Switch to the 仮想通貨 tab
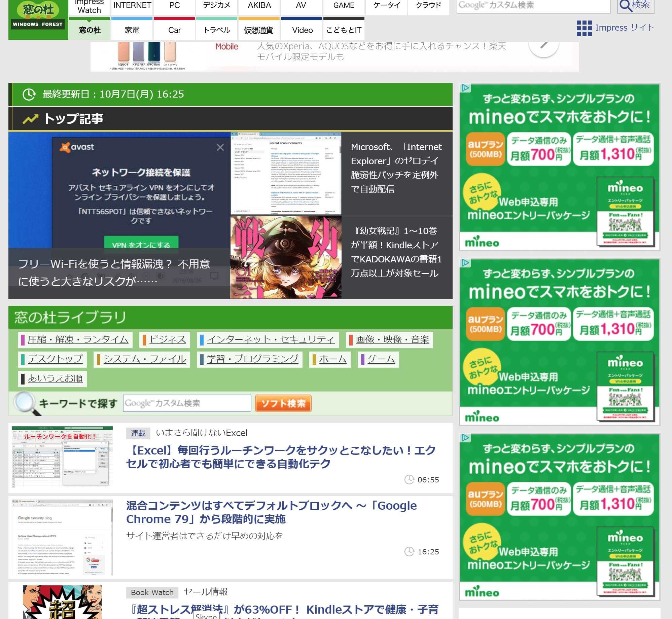 [258, 30]
